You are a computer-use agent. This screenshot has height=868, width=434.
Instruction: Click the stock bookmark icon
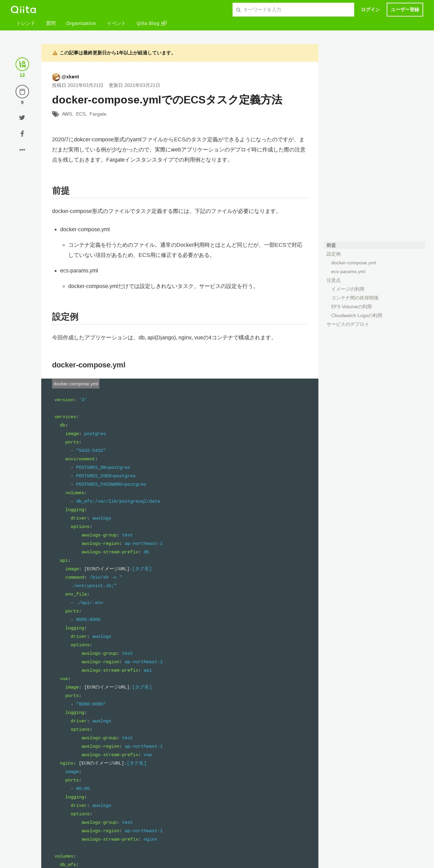tap(22, 92)
